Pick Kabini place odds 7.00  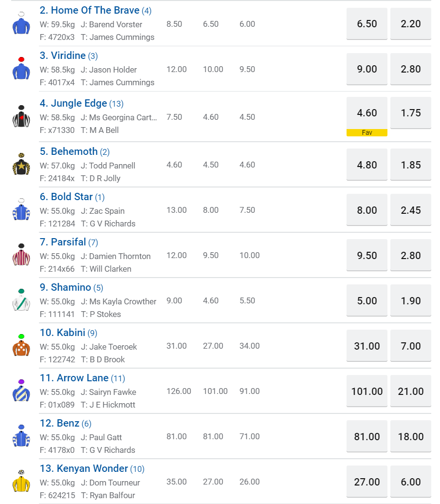click(x=410, y=346)
